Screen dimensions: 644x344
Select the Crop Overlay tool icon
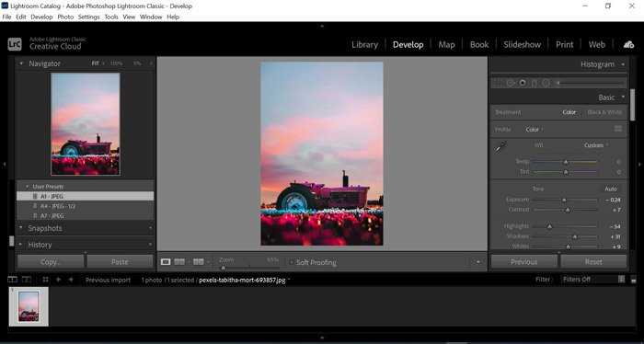coord(498,84)
